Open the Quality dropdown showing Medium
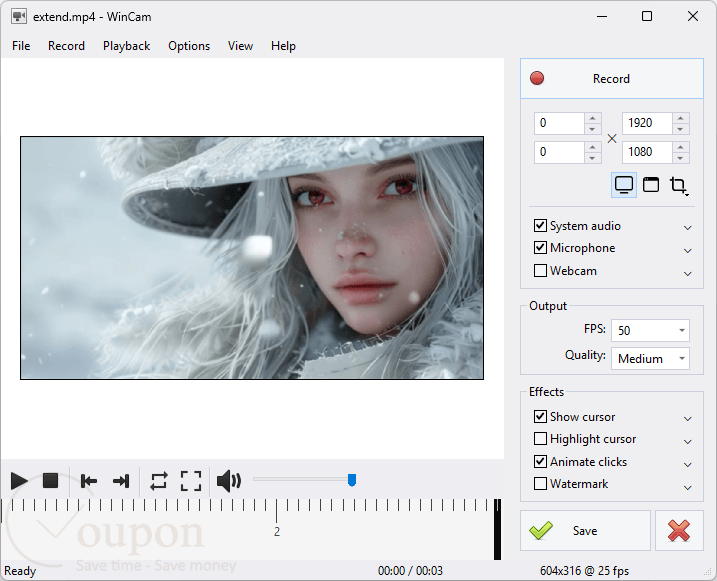The image size is (717, 581). pyautogui.click(x=650, y=359)
